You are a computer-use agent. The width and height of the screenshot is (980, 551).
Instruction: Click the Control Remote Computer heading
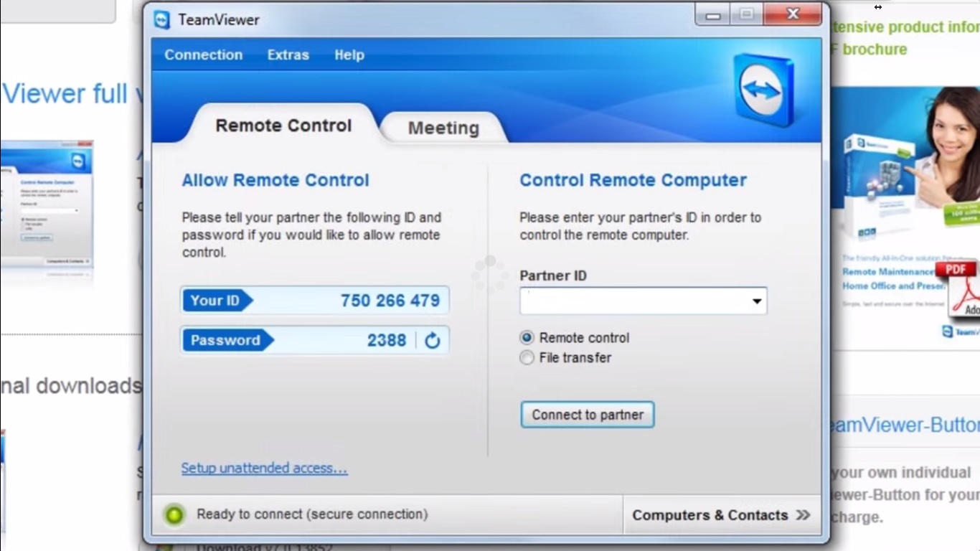[x=633, y=180]
